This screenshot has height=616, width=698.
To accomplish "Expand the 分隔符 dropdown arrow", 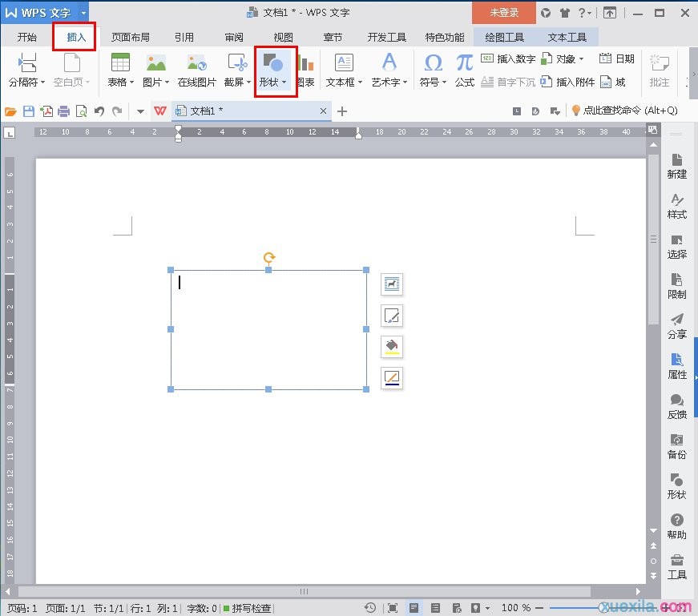I will tap(42, 83).
